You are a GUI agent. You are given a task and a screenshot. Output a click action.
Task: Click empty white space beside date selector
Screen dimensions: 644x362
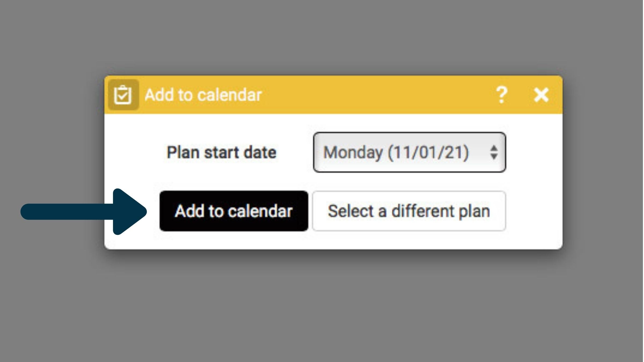(x=534, y=152)
